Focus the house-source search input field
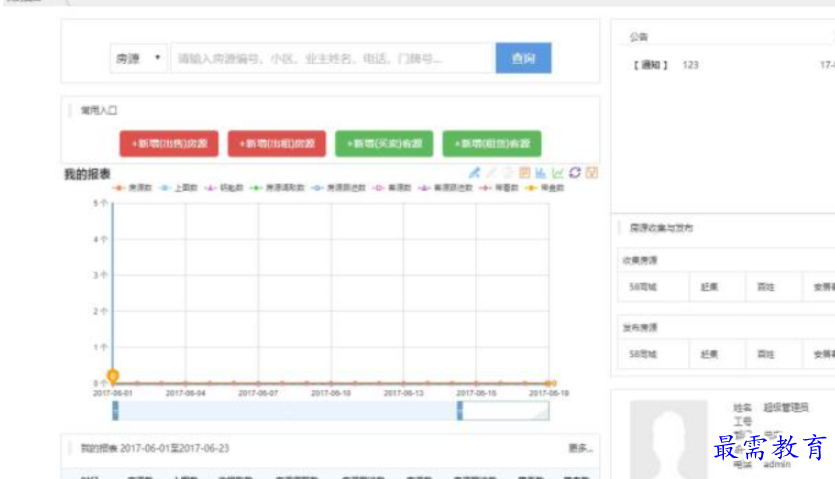 332,58
